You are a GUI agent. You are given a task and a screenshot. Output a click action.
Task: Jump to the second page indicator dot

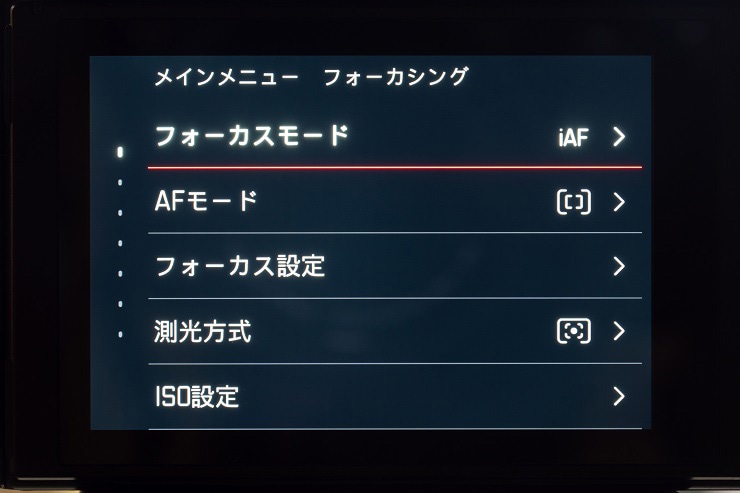tap(120, 183)
